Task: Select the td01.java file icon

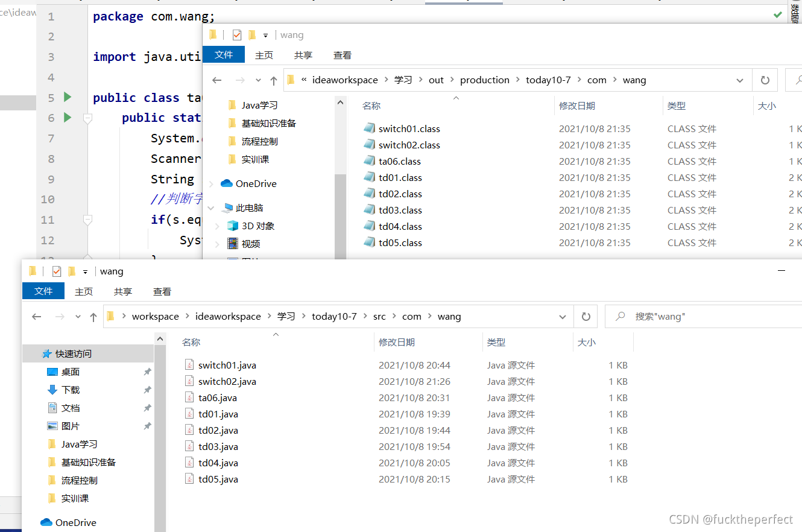Action: 190,414
